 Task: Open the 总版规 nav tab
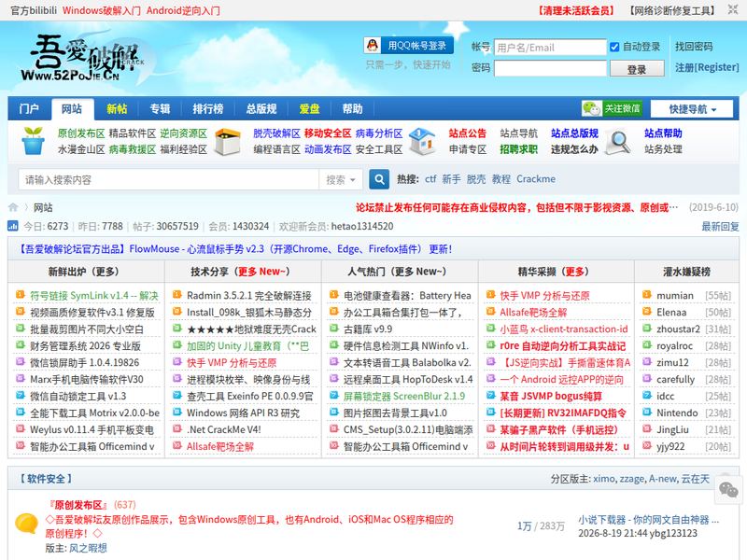(261, 108)
